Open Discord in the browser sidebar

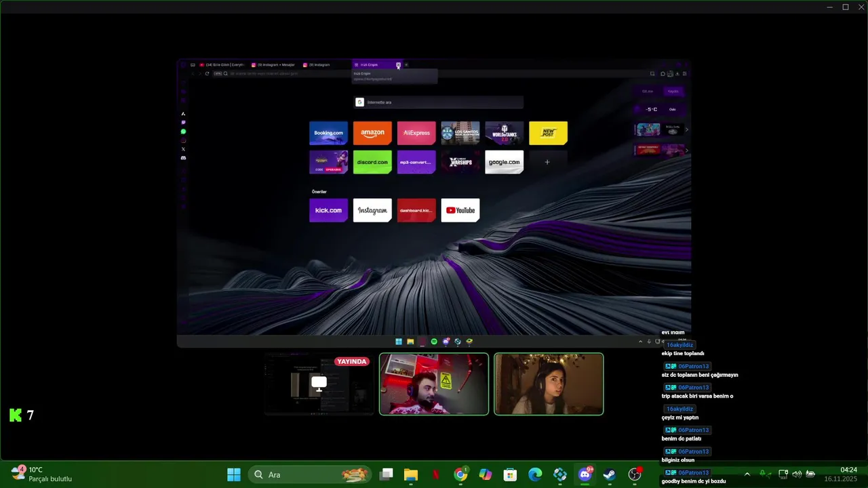[183, 158]
